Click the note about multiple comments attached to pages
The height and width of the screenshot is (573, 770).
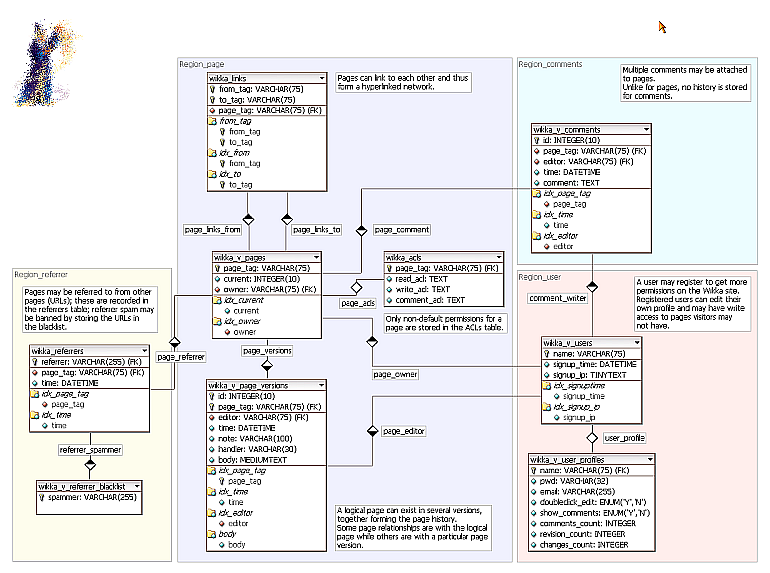coord(685,83)
